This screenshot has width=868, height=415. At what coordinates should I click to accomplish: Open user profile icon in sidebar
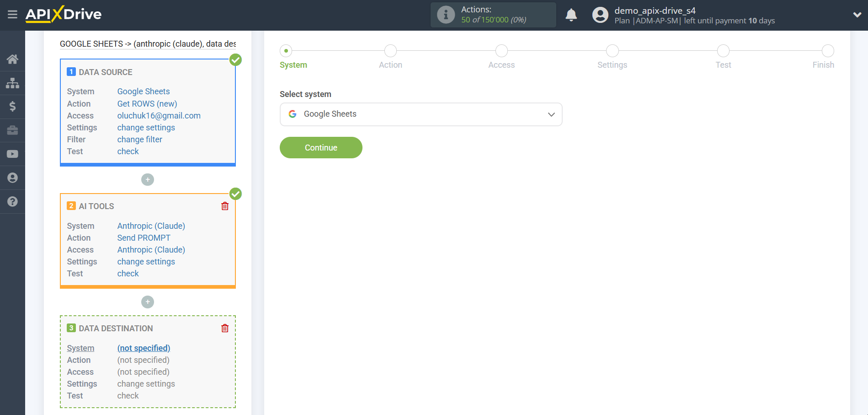click(12, 178)
